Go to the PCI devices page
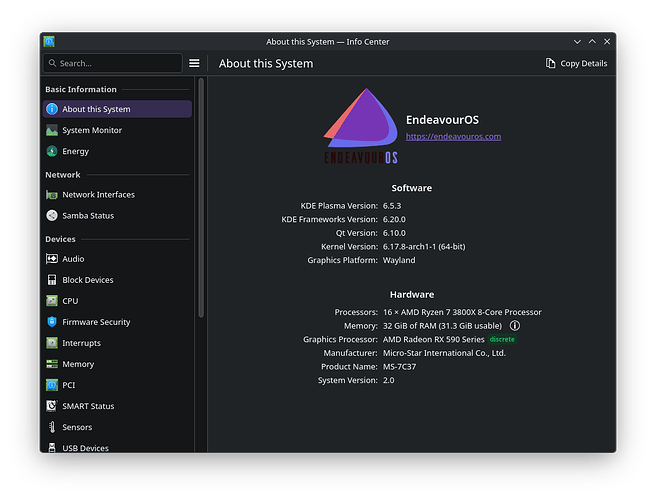 pos(69,385)
